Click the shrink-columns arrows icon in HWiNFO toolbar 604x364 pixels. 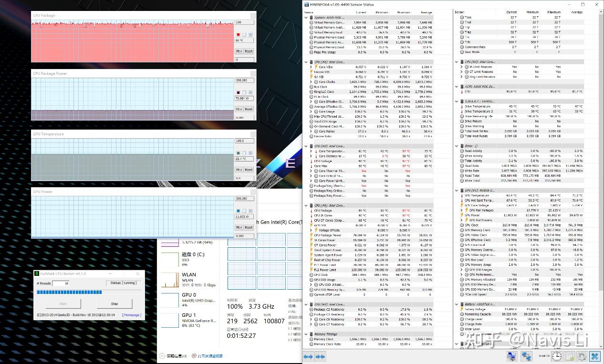(x=320, y=356)
